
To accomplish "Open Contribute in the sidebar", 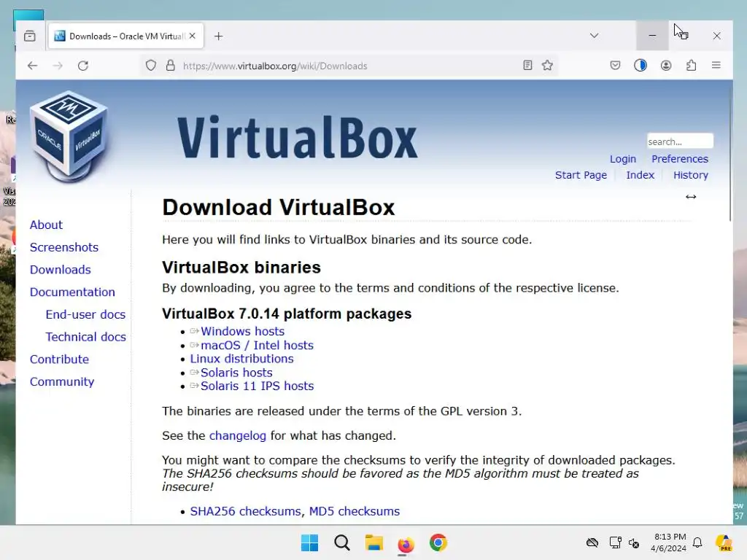I will click(x=59, y=359).
